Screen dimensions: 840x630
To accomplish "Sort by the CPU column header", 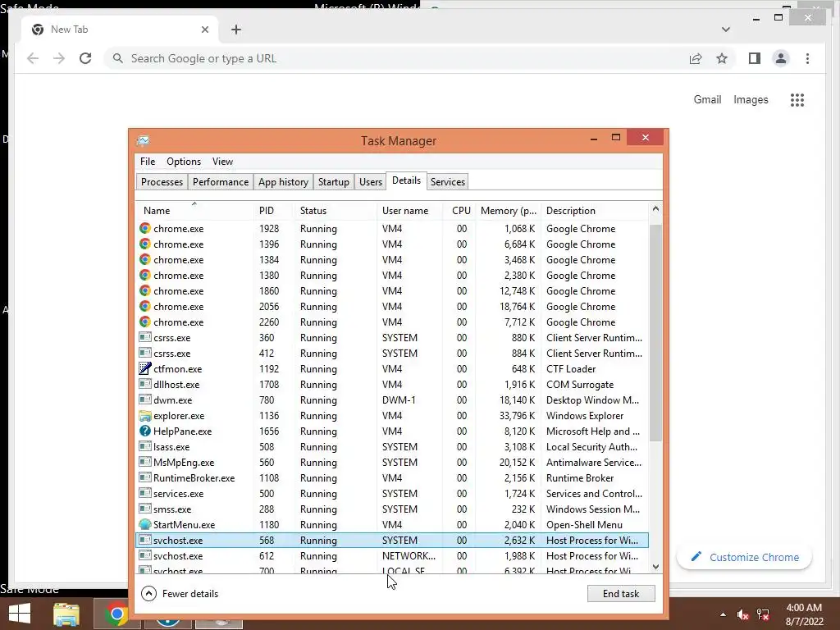I will (459, 211).
